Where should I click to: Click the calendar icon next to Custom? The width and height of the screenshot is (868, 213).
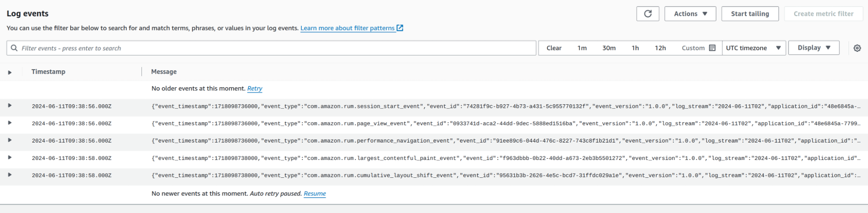(x=712, y=48)
